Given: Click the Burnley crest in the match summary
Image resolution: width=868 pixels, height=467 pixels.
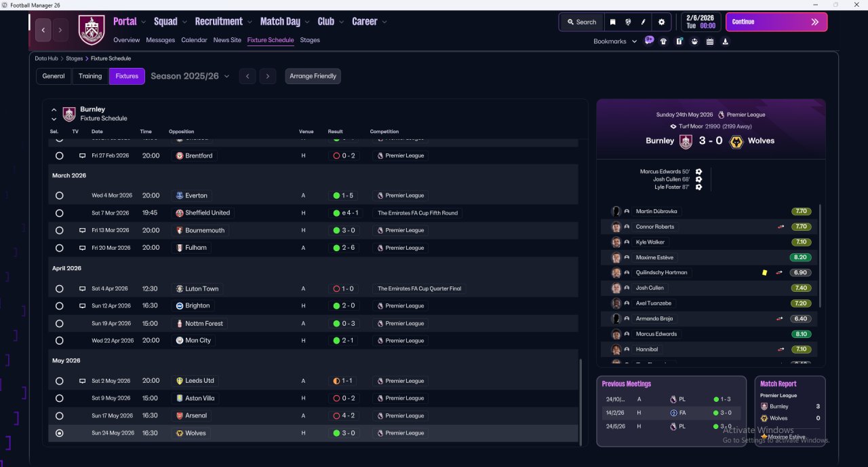Looking at the screenshot, I should 686,141.
